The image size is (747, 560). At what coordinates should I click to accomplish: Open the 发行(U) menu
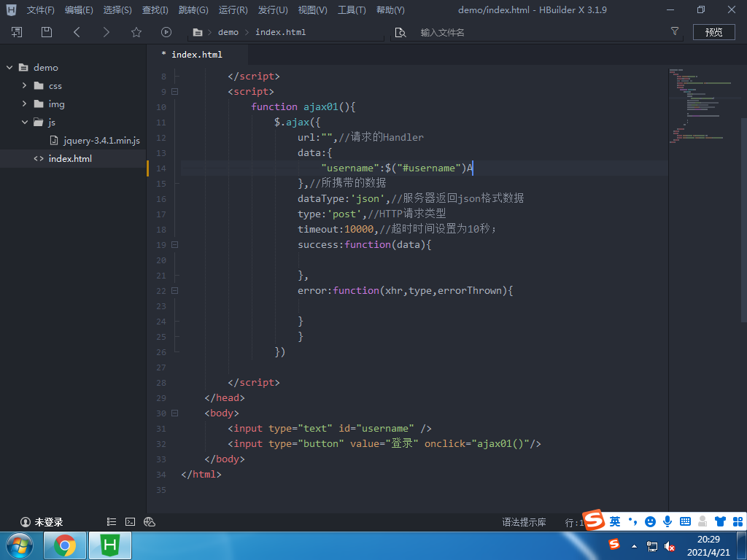point(273,10)
